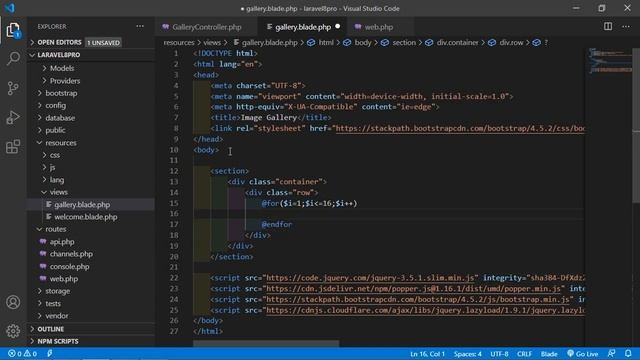
Task: Open web.php file in explorer
Action: (x=64, y=279)
